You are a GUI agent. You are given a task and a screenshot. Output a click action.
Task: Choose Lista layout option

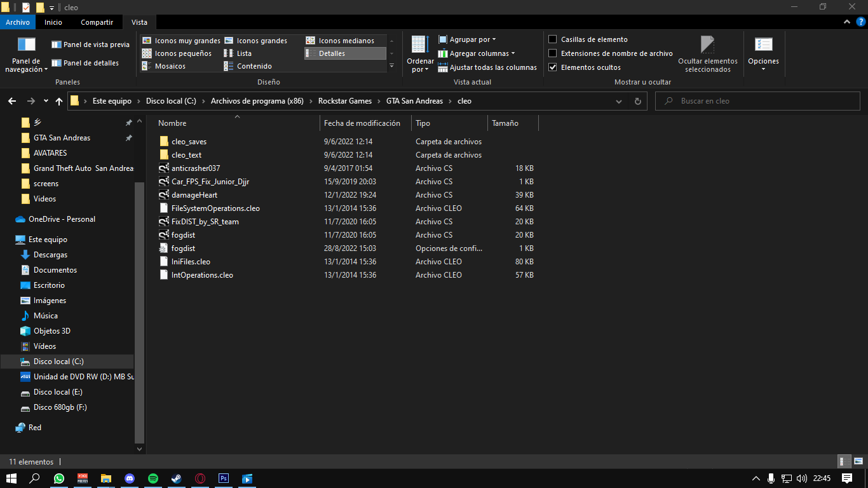(x=238, y=53)
